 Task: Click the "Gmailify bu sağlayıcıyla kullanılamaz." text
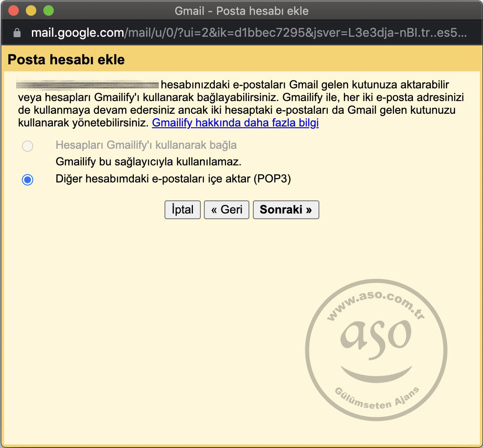tap(148, 161)
